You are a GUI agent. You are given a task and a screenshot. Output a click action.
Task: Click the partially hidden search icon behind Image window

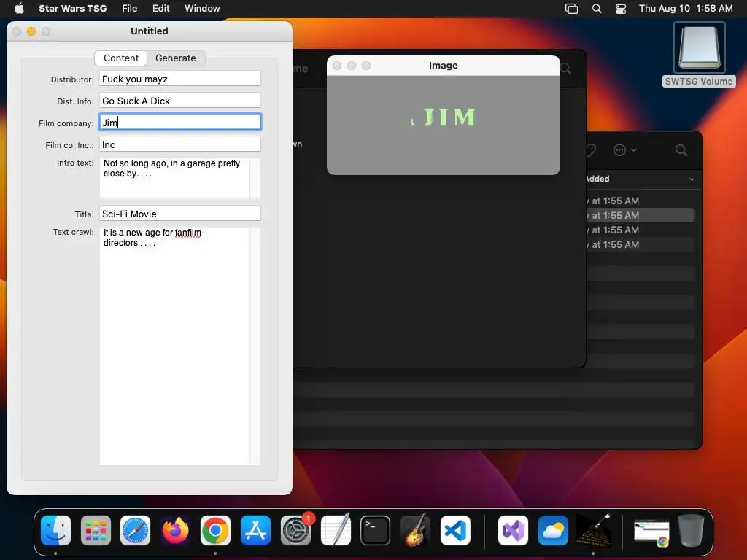(566, 69)
